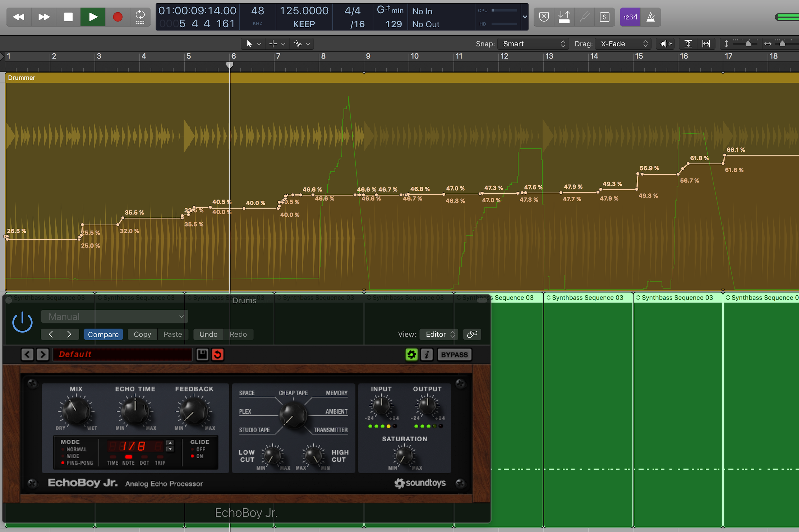799x532 pixels.
Task: Click the red revert preset icon
Action: [x=217, y=355]
